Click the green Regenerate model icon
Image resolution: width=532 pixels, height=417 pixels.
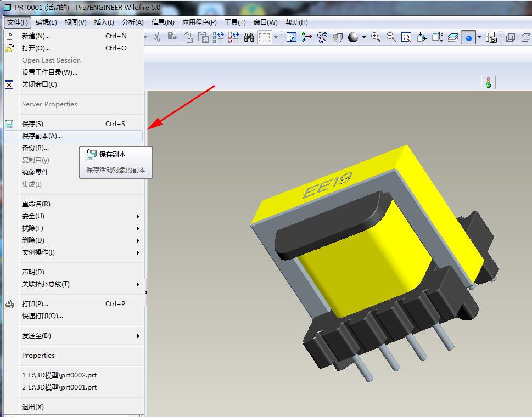pyautogui.click(x=218, y=37)
